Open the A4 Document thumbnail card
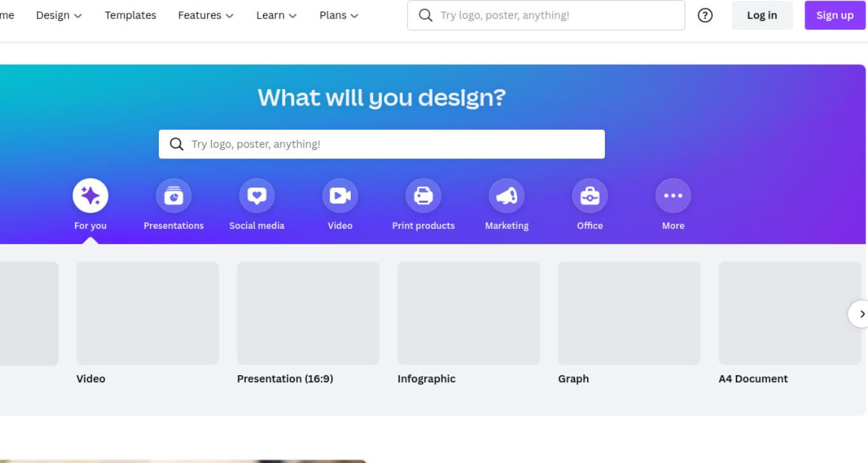The width and height of the screenshot is (868, 463). [x=790, y=313]
